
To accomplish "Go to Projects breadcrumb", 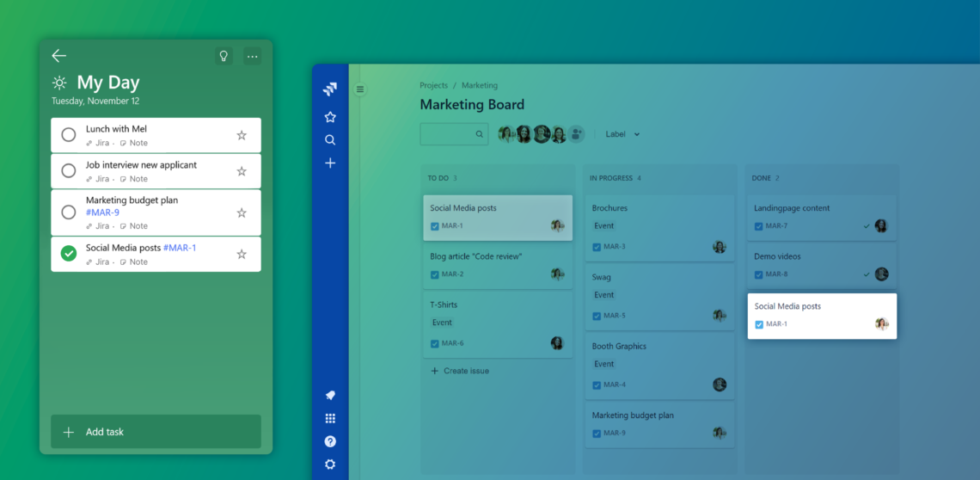I will [434, 85].
